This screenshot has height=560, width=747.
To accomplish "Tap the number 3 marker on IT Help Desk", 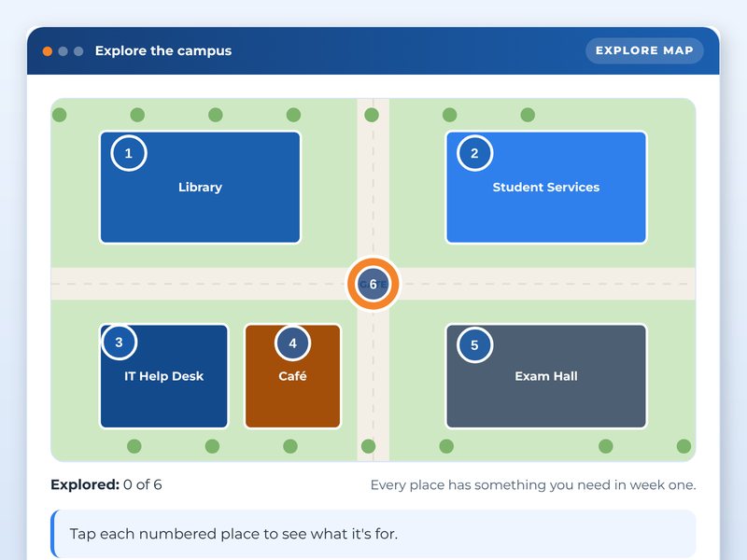I will click(120, 342).
